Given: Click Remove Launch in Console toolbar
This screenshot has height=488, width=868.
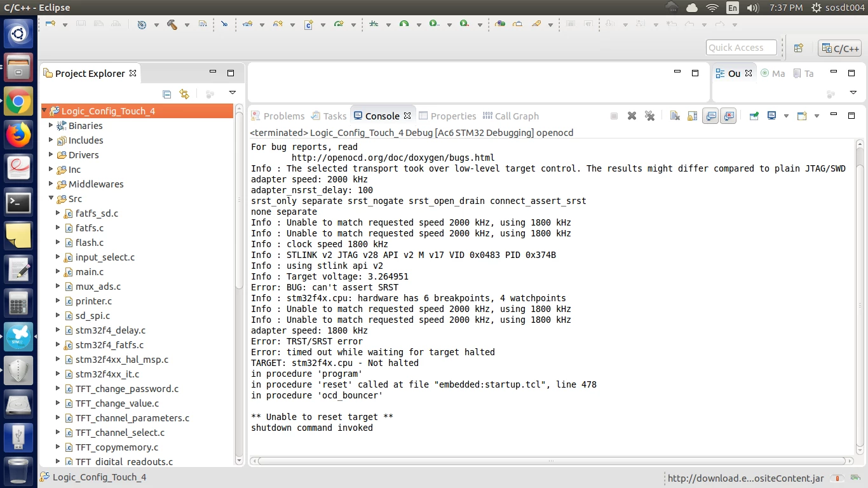Looking at the screenshot, I should (632, 116).
